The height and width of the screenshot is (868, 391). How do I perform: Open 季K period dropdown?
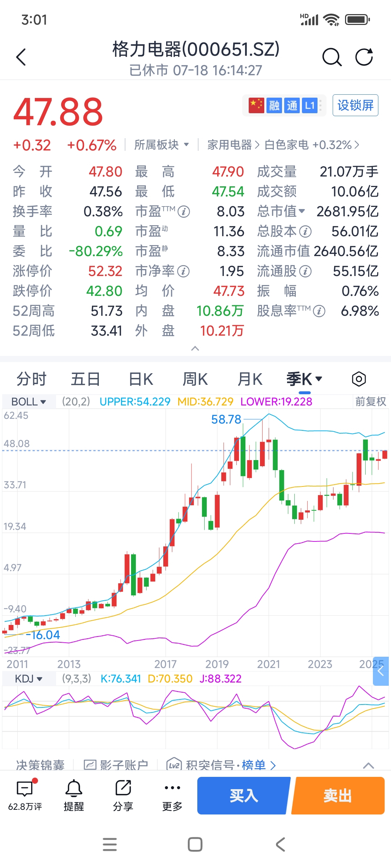click(x=304, y=379)
